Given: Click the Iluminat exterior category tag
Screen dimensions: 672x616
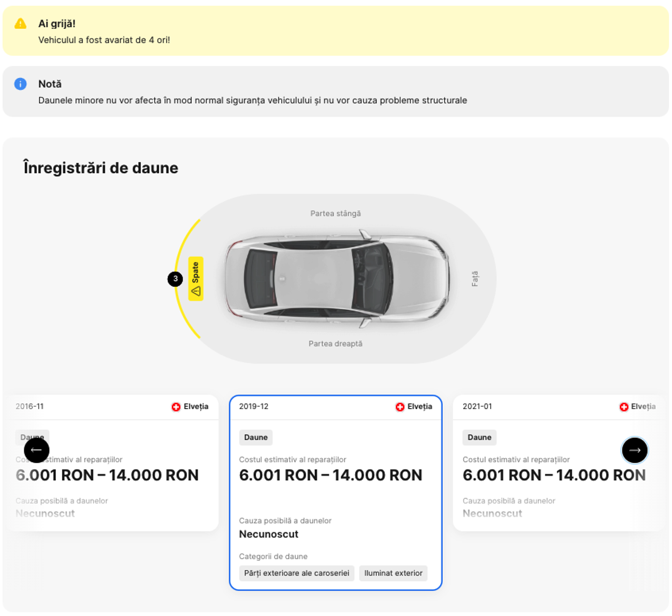Looking at the screenshot, I should click(x=393, y=573).
